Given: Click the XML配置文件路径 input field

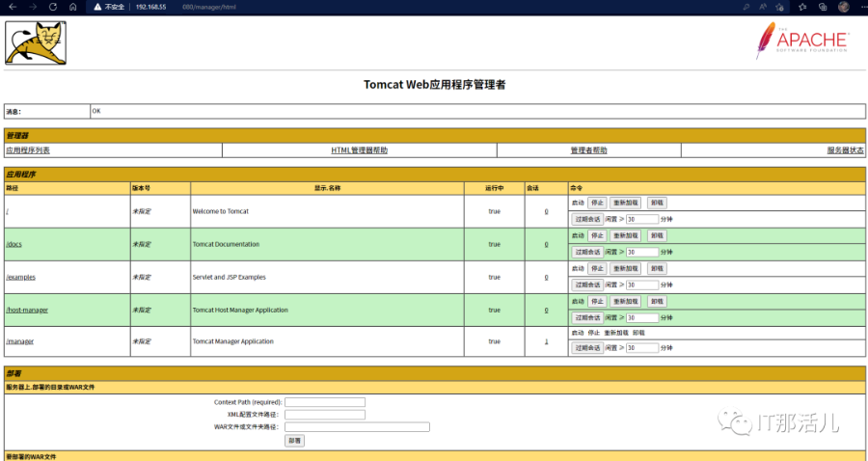Looking at the screenshot, I should click(325, 415).
